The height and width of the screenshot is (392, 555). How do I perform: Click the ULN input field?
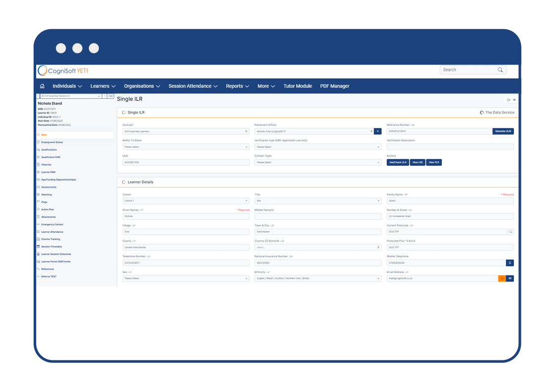point(186,162)
